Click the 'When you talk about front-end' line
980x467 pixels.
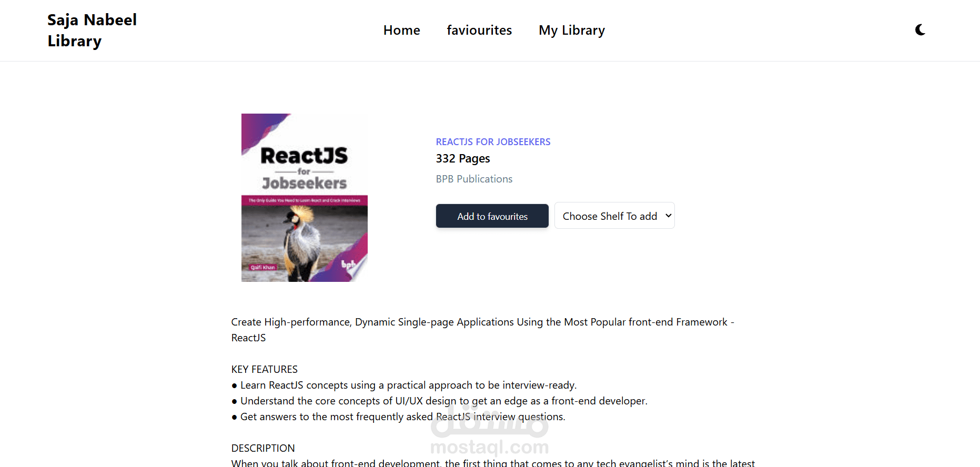click(x=493, y=463)
